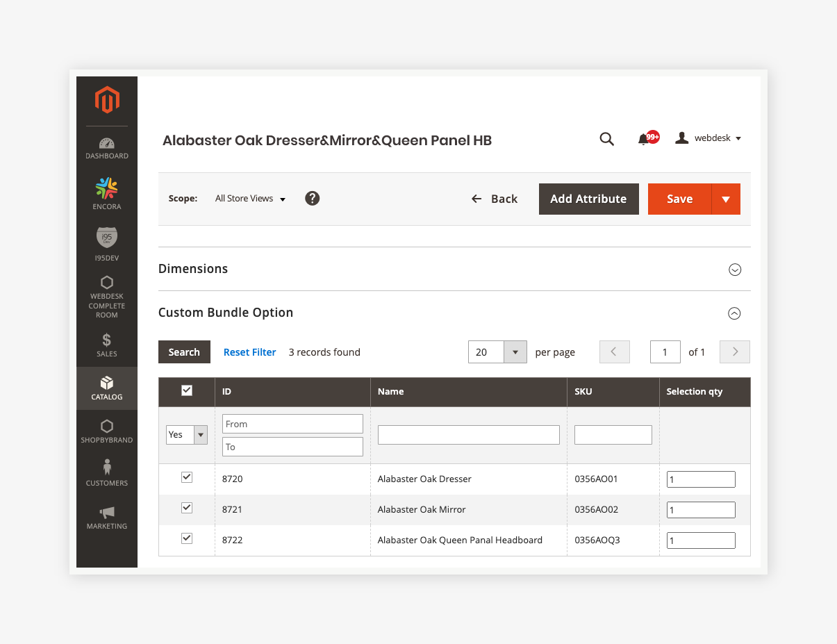Click the ID To filter field
Viewport: 837px width, 644px height.
pos(292,447)
